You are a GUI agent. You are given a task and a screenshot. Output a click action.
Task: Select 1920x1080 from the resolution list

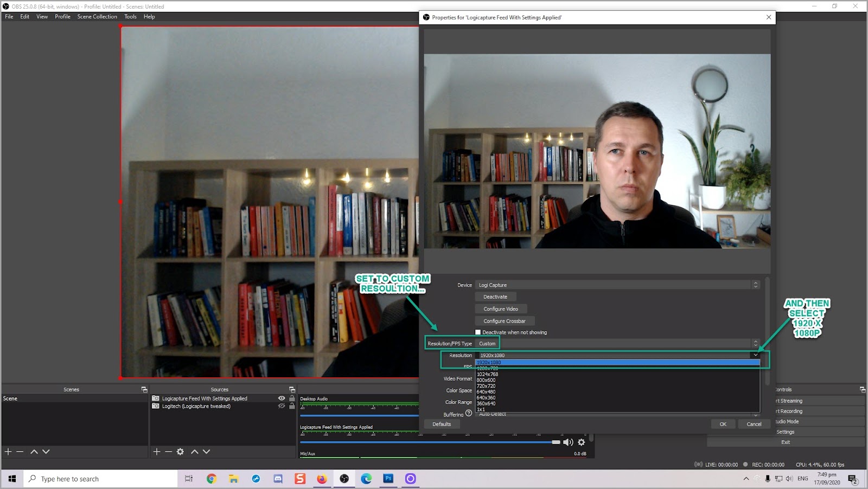click(617, 363)
